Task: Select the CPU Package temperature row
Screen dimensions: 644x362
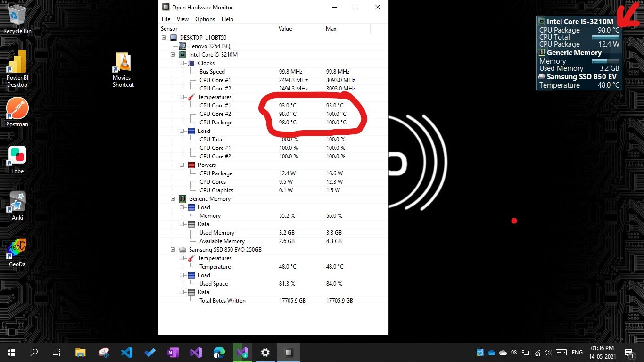Action: point(273,123)
